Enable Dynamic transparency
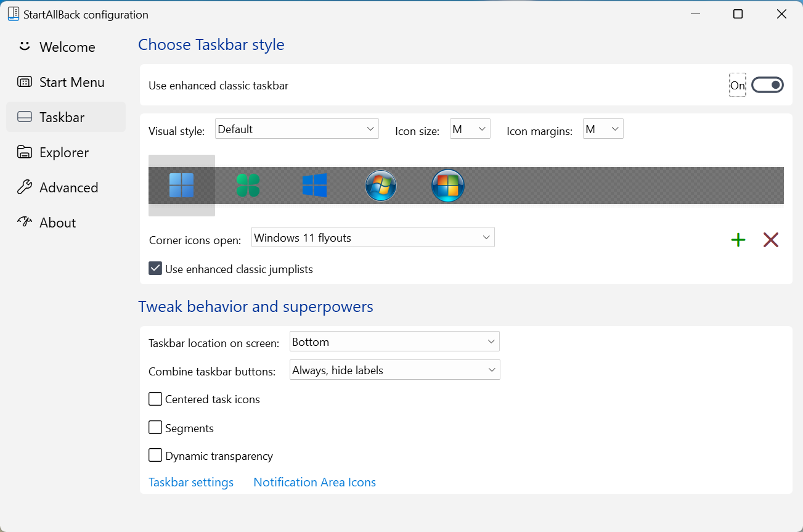 [155, 456]
